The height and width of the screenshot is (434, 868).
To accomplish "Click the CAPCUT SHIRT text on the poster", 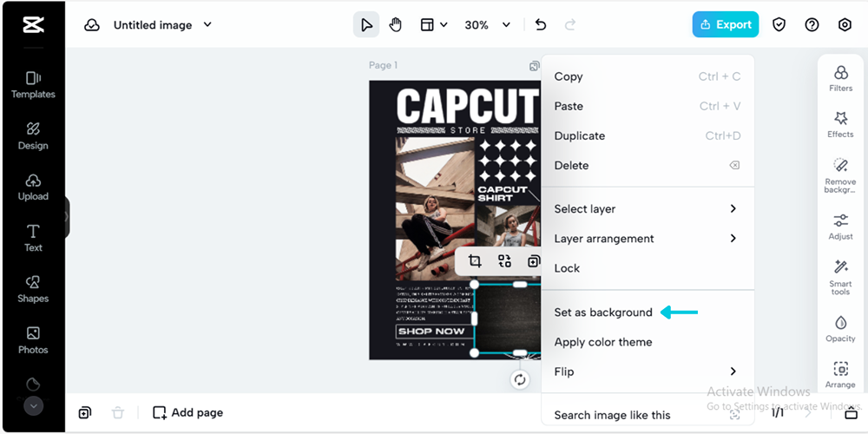I will point(503,194).
